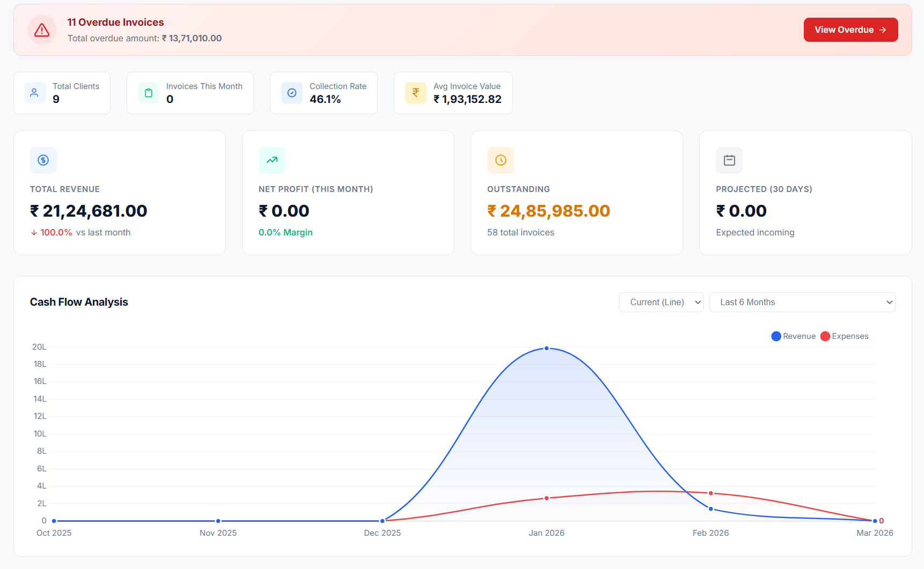Click the Avg Invoice Value rupee icon
Screen dimensions: 924x569
[x=416, y=93]
